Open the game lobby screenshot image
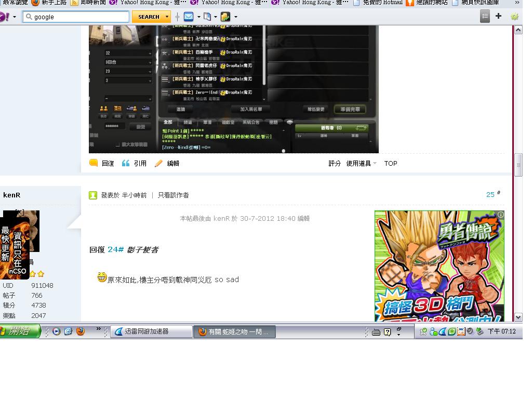The height and width of the screenshot is (399, 532). coord(233,89)
